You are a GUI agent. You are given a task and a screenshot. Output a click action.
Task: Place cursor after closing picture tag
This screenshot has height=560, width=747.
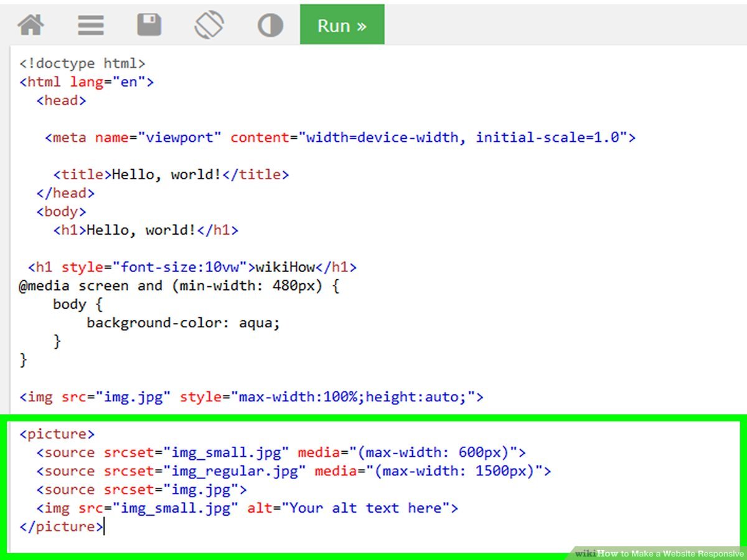click(104, 527)
